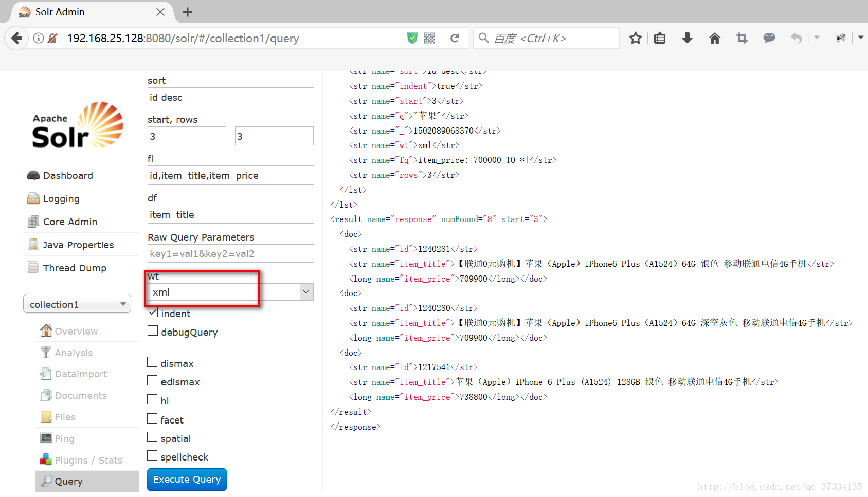Image resolution: width=868 pixels, height=497 pixels.
Task: Enable the spellcheck checkbox
Action: pos(152,455)
